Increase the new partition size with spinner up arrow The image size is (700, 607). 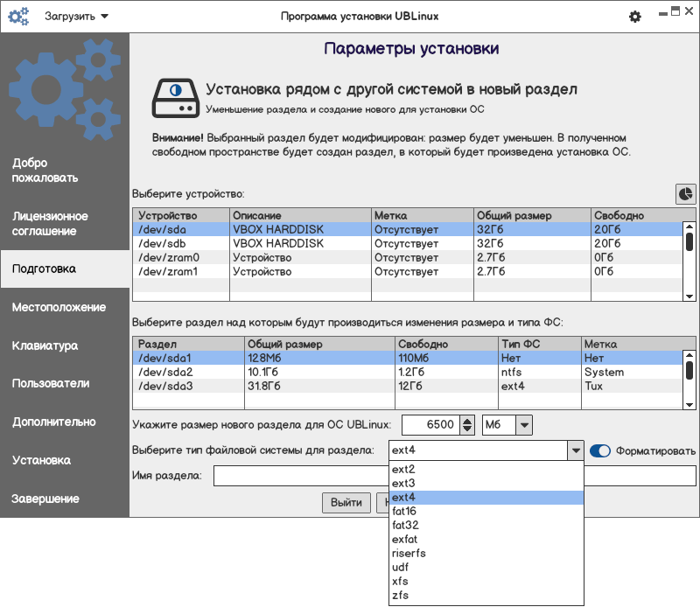click(x=467, y=421)
